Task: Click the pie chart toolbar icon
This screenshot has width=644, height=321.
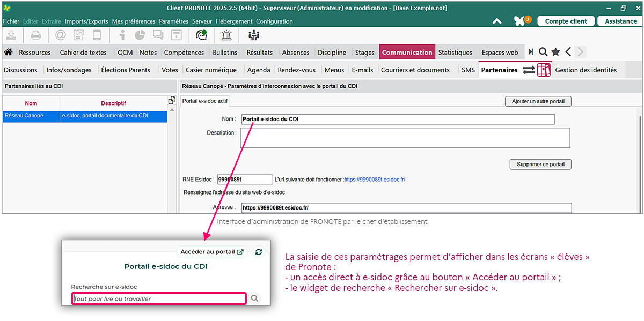Action: pos(140,35)
